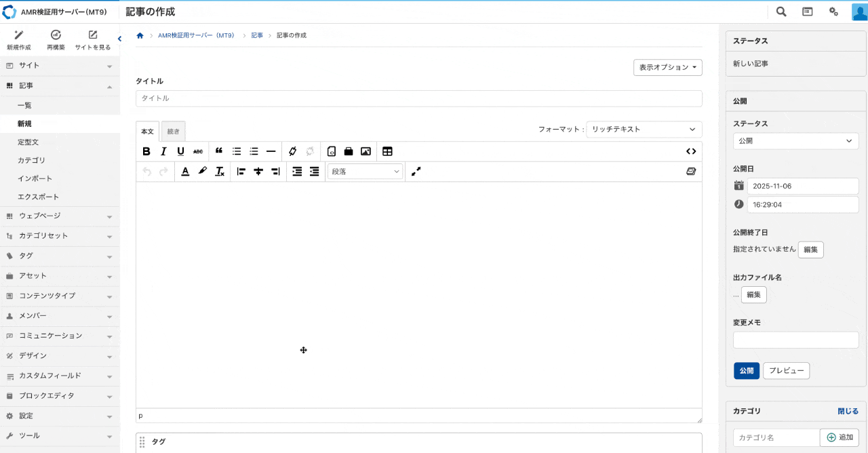Image resolution: width=868 pixels, height=453 pixels.
Task: Click the タイトル input field
Action: tap(418, 98)
